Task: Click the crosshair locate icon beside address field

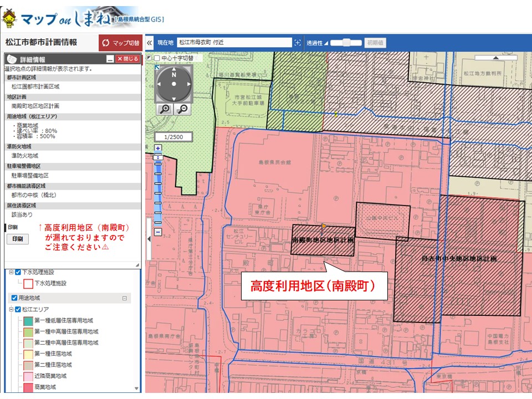Action: point(298,43)
